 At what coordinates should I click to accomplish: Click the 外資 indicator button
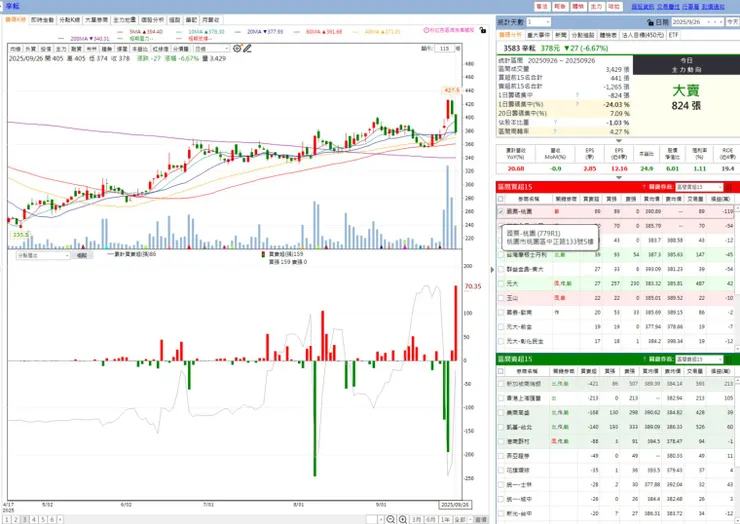click(31, 49)
